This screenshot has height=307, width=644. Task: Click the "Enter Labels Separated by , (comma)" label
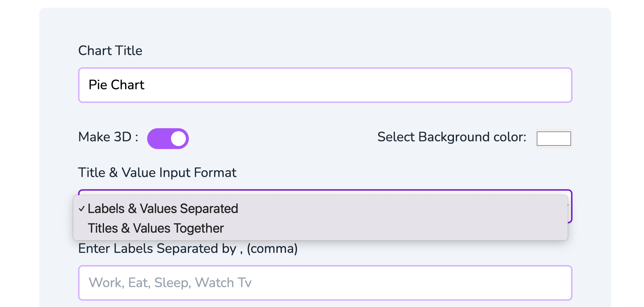pyautogui.click(x=188, y=249)
